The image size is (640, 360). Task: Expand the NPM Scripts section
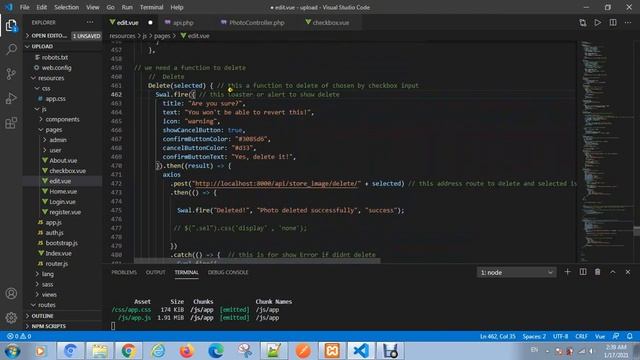click(x=48, y=326)
